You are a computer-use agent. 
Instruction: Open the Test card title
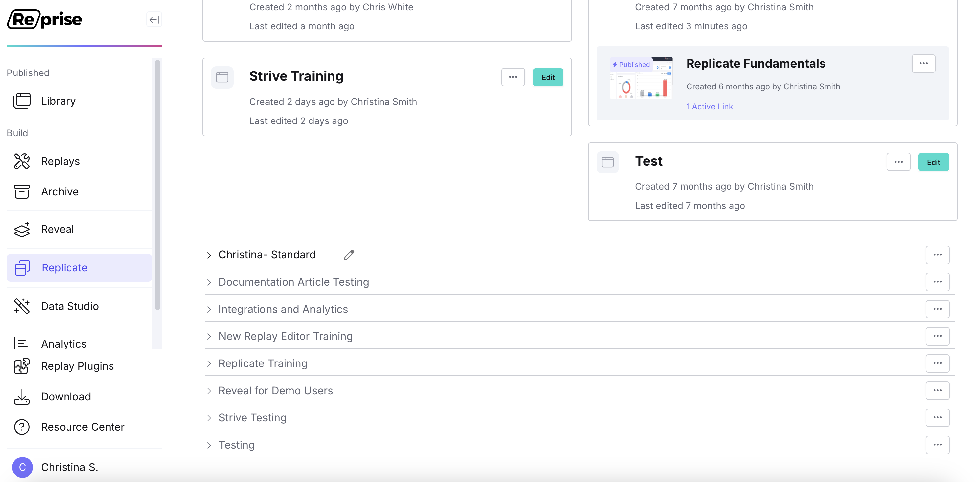tap(648, 161)
